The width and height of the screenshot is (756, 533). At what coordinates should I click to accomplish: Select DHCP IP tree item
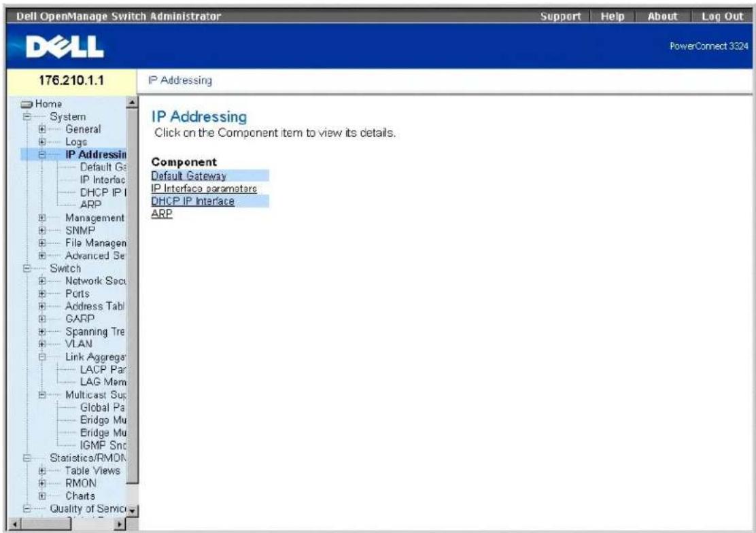click(103, 192)
